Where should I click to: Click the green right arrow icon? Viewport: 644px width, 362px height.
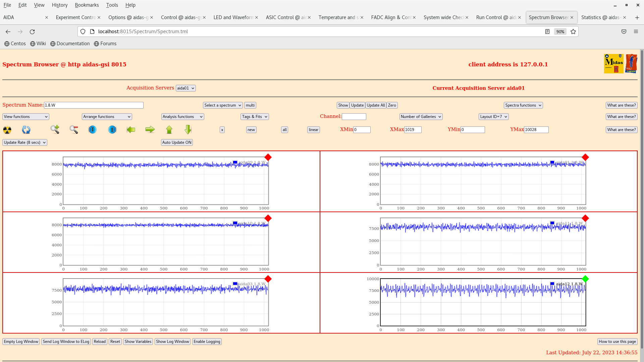coord(150,130)
